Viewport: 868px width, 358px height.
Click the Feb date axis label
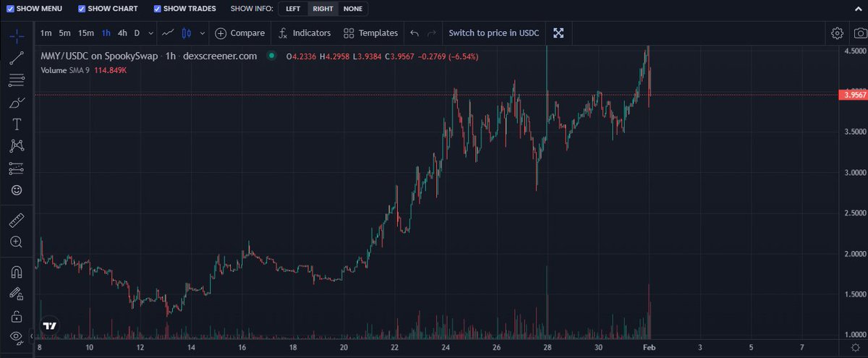click(649, 348)
